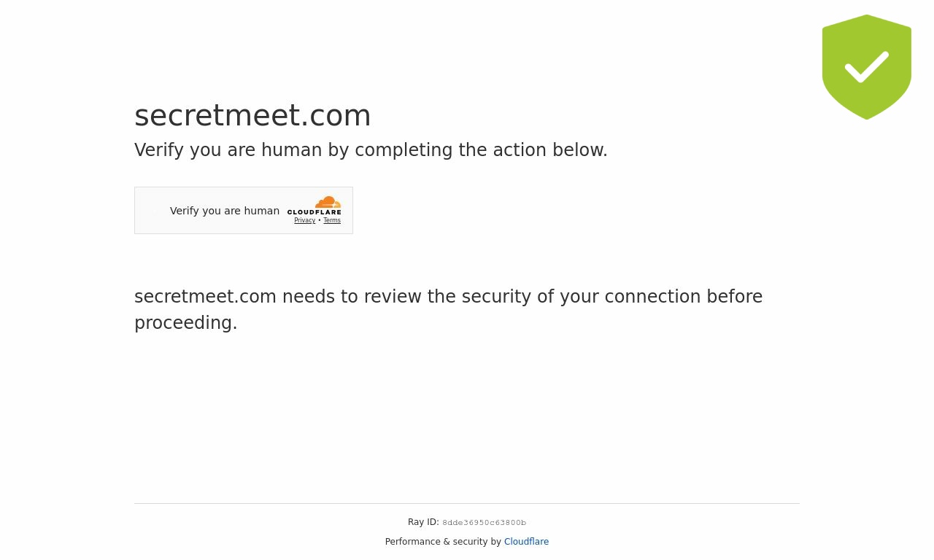Open the Privacy link in the widget
934x560 pixels.
click(x=304, y=220)
